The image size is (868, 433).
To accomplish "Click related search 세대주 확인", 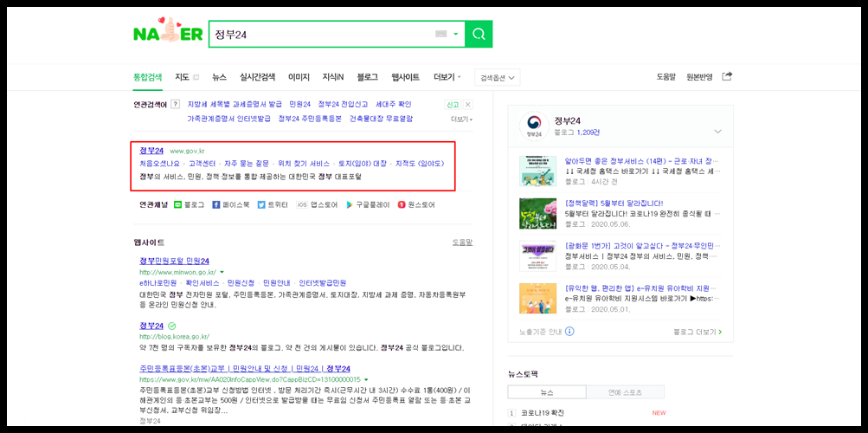I will point(394,104).
